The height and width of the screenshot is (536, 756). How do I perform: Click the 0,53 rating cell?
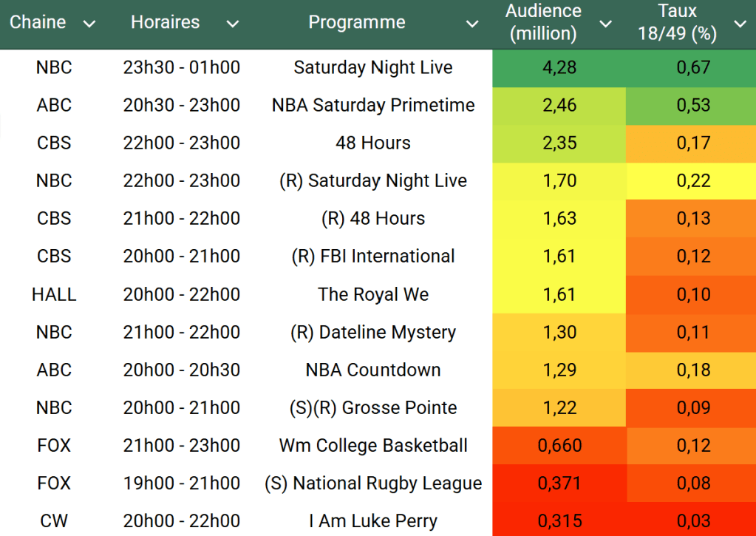(x=692, y=105)
